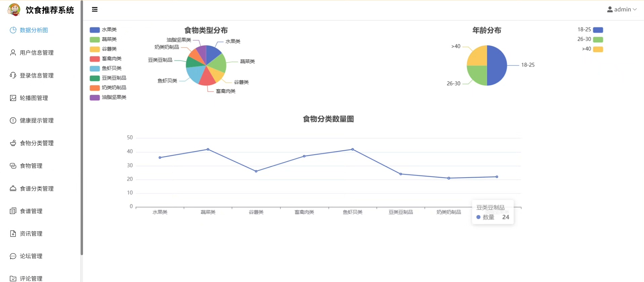Viewport: 644px width, 282px height.
Task: Open 食谱管理 in the sidebar
Action: pos(31,211)
